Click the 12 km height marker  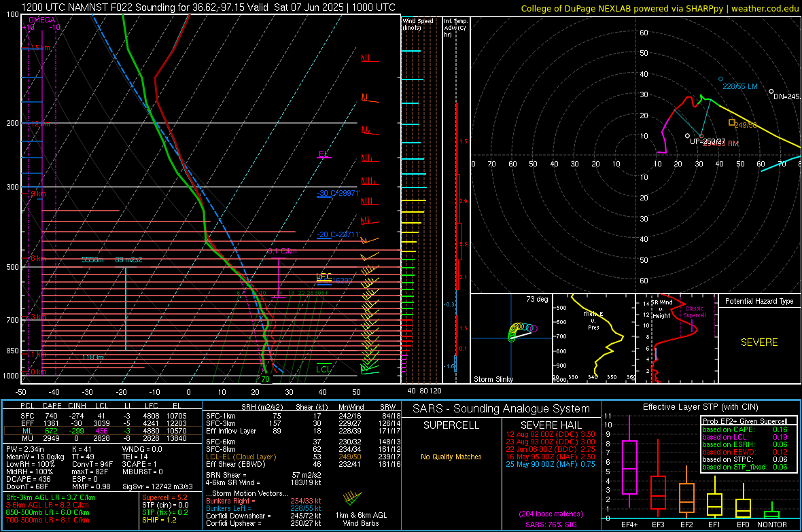coord(40,124)
